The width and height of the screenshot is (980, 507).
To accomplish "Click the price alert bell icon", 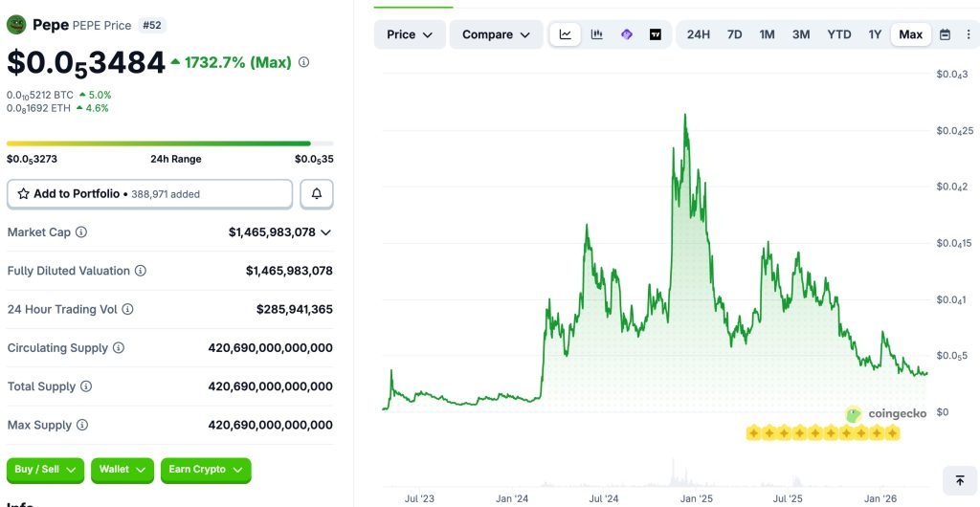I will [317, 194].
